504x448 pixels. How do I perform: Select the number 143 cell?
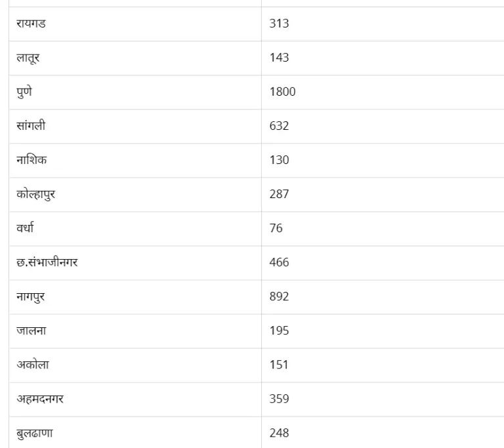pyautogui.click(x=279, y=58)
